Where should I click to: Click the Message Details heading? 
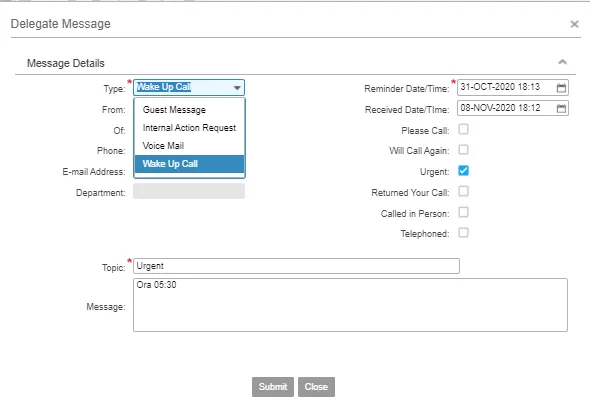[x=66, y=63]
